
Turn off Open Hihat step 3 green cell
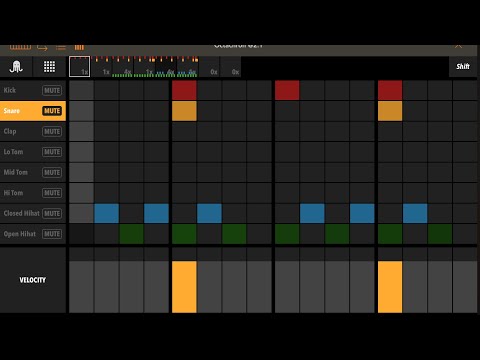pos(131,234)
